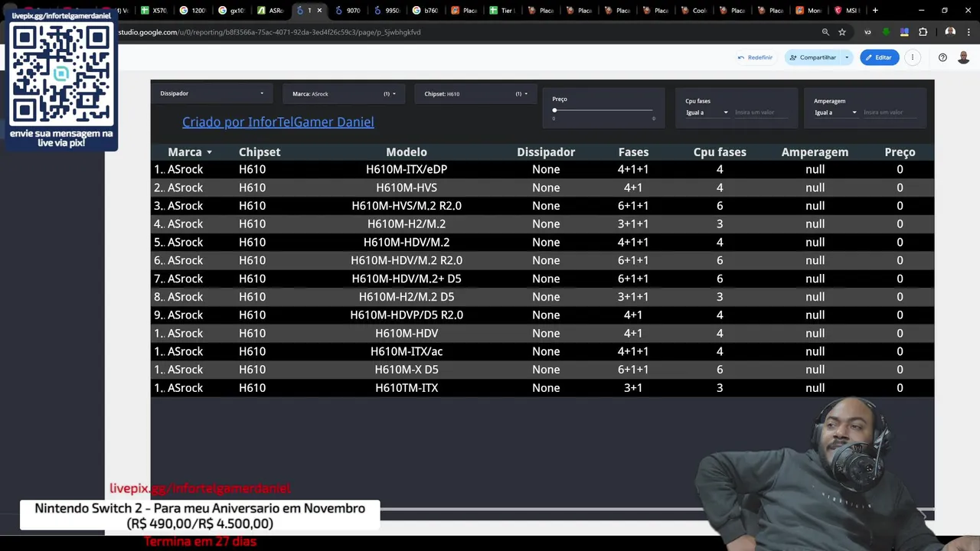Click the green download extension icon
980x551 pixels.
886,32
